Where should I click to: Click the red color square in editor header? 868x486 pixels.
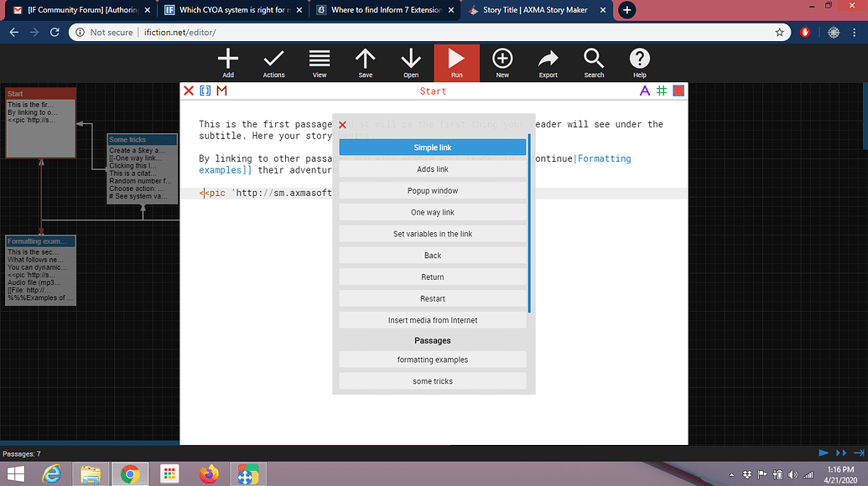(678, 90)
